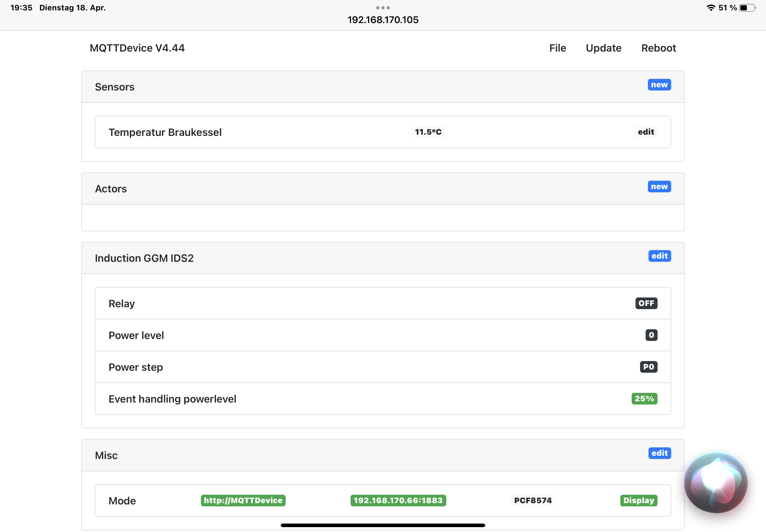Tap the Siri orb icon
This screenshot has height=532, width=766.
tap(716, 482)
